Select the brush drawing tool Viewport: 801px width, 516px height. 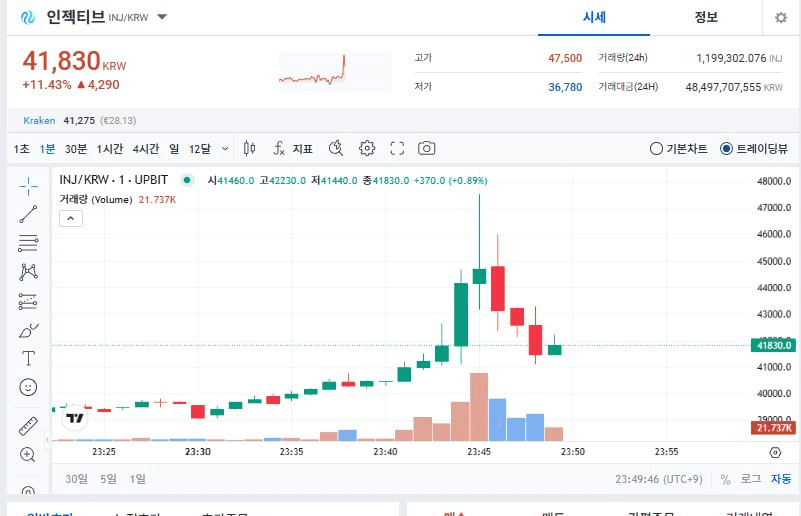tap(28, 331)
